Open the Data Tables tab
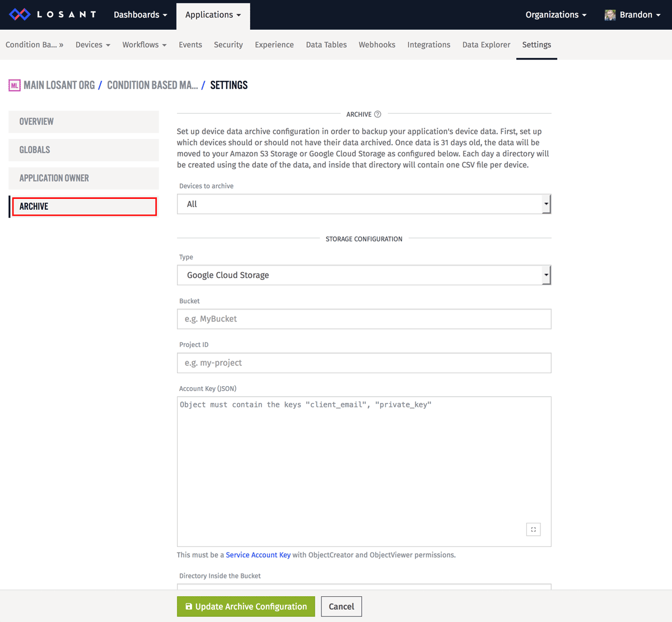The image size is (672, 622). tap(326, 45)
